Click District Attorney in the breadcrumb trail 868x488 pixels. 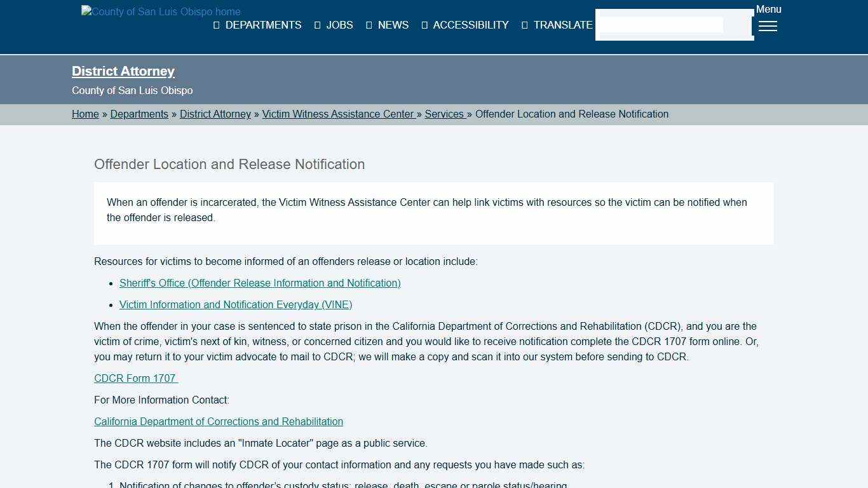pyautogui.click(x=215, y=114)
